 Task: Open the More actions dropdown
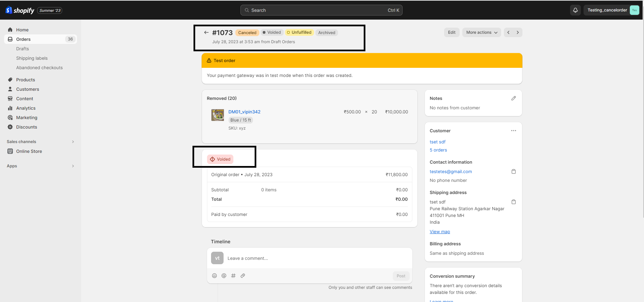482,32
